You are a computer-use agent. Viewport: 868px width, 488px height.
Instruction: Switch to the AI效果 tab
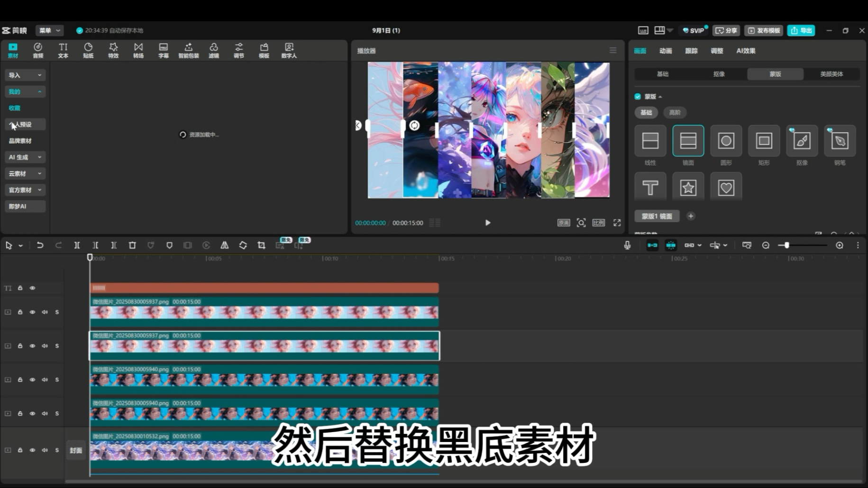coord(746,51)
